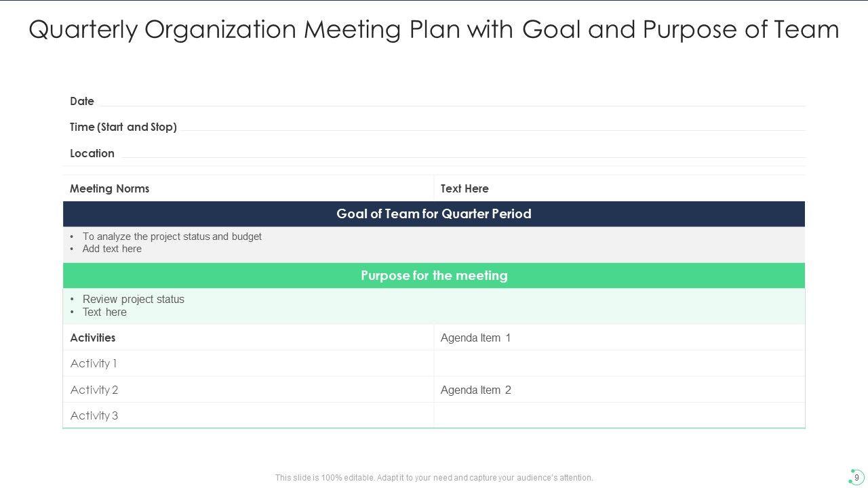Click the 'Add text here' bullet
Viewport: 868px width, 488px height.
coord(112,249)
